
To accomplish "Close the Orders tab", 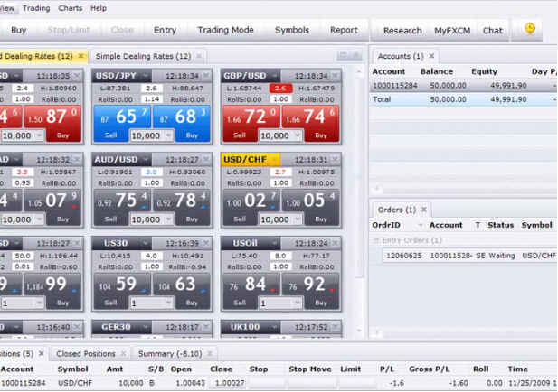I will coord(424,210).
